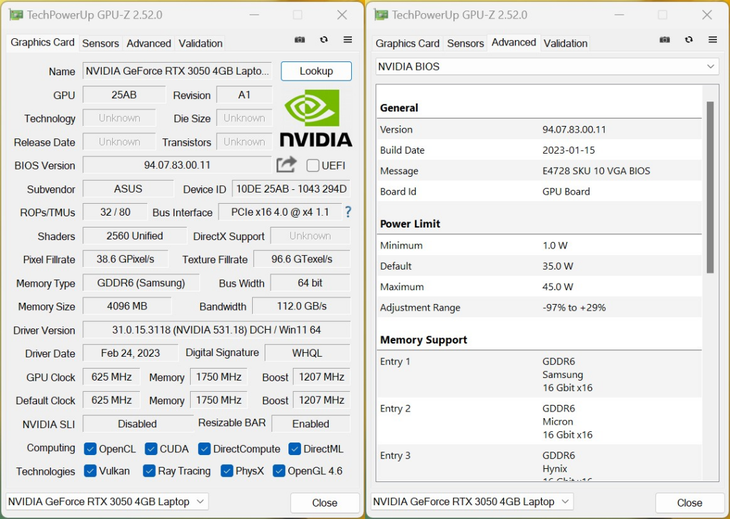Click the Bus Width 64 bit field
The width and height of the screenshot is (730, 519).
point(310,283)
